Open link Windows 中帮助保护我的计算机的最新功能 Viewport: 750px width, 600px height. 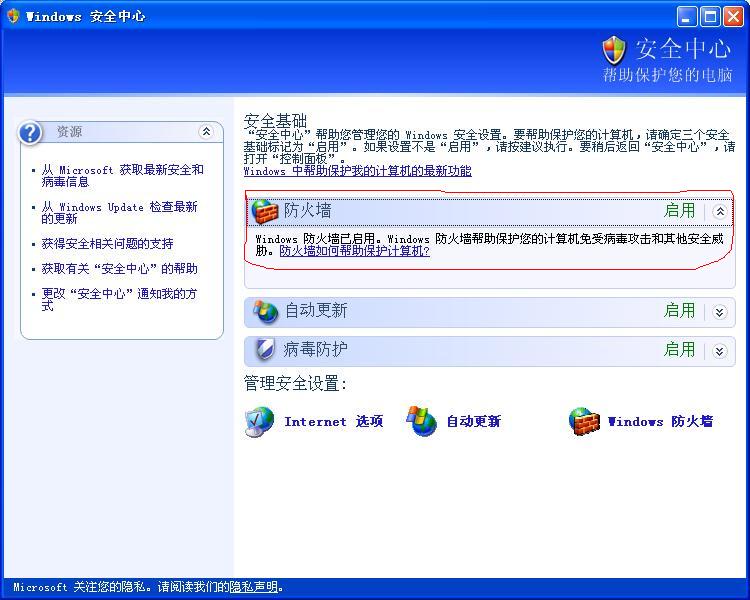click(358, 171)
